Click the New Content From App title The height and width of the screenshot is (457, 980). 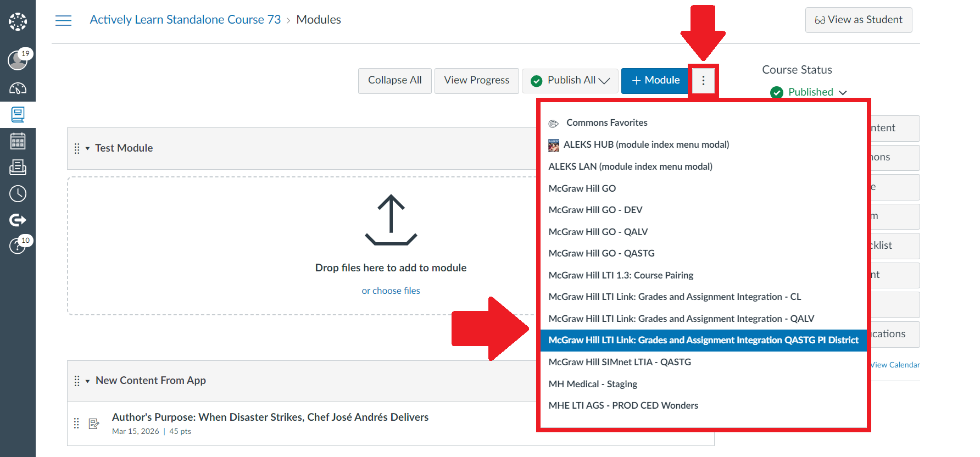(x=151, y=381)
